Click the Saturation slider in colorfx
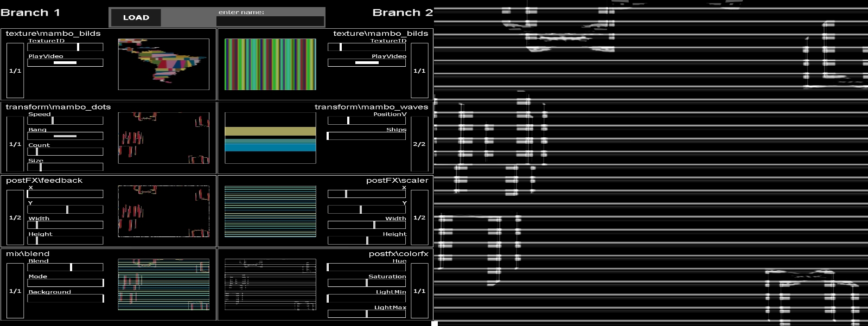 (367, 283)
